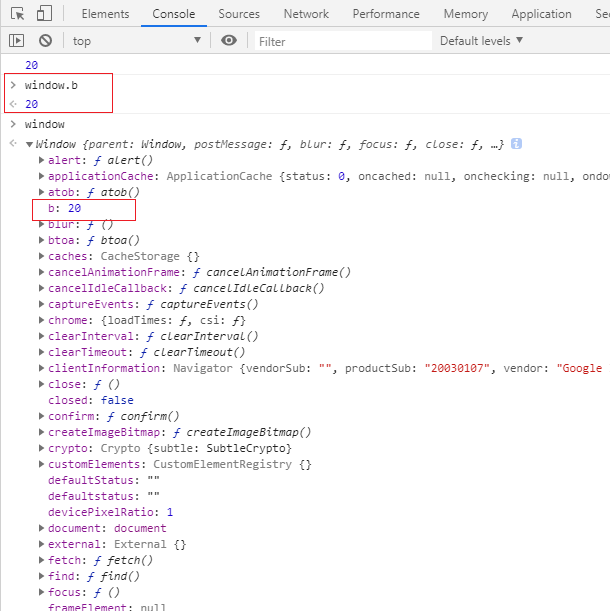Click the info badge beside the Window object
The image size is (610, 611).
(x=516, y=144)
